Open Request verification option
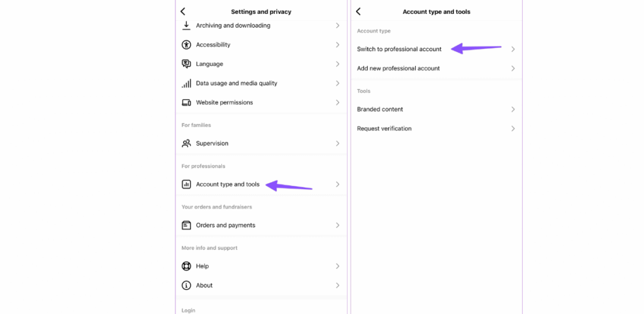This screenshot has width=644, height=314. click(x=436, y=129)
